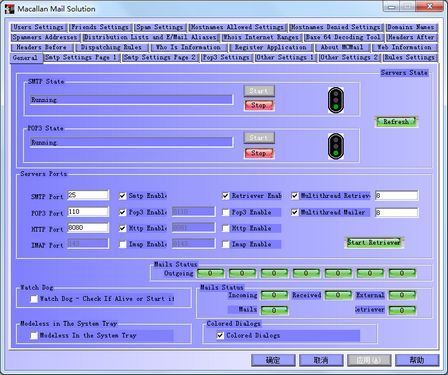448x375 pixels.
Task: Select the General tab
Action: [26, 58]
